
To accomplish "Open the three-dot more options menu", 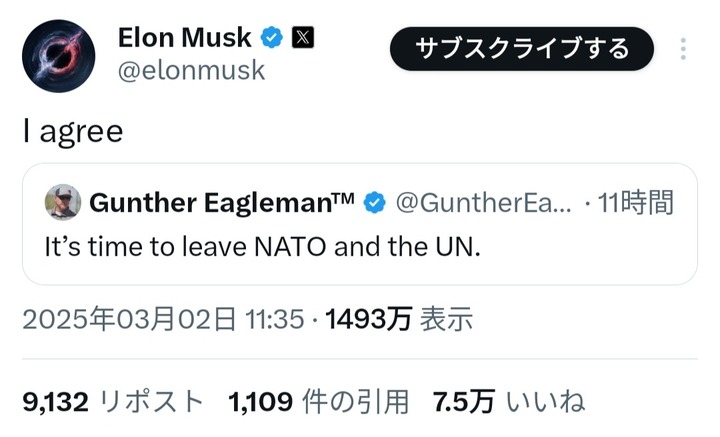I will [x=683, y=49].
